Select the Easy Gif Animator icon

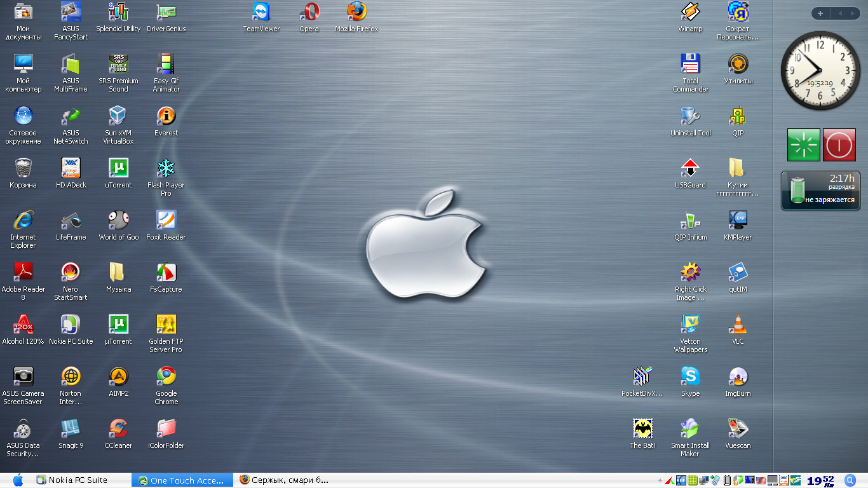(166, 64)
